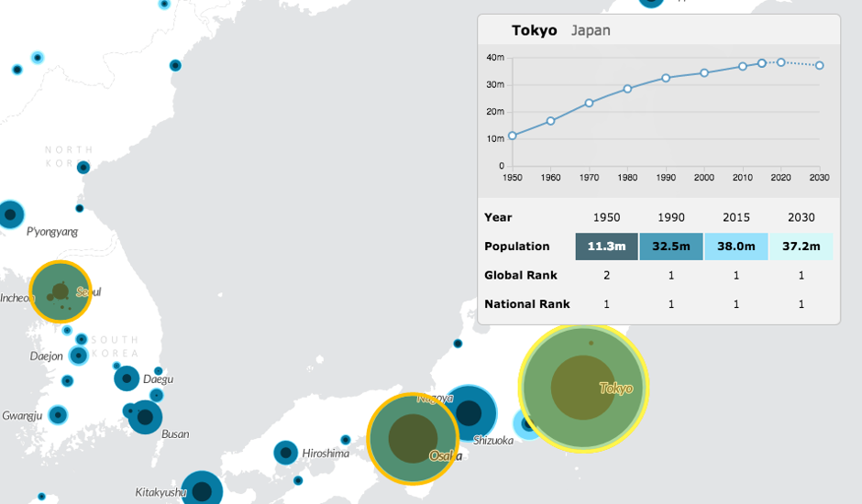The width and height of the screenshot is (862, 504).
Task: Click the 1980 data point on chart
Action: [627, 89]
